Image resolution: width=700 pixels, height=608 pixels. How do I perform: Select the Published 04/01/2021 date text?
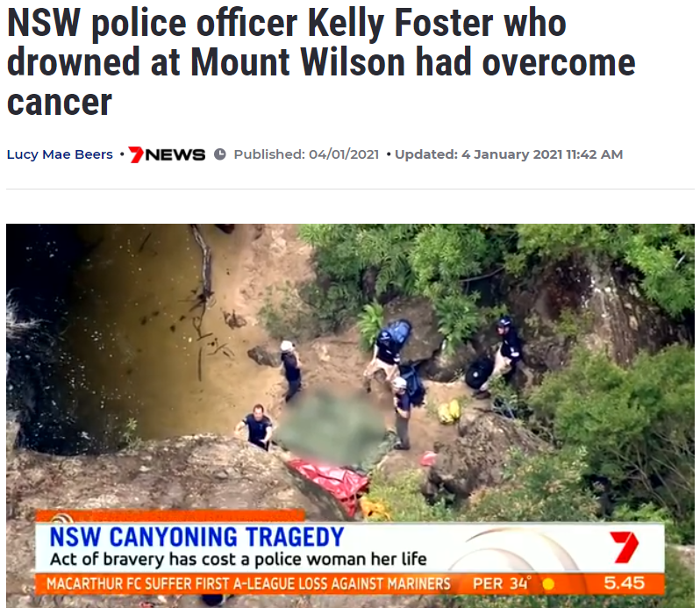coord(306,154)
